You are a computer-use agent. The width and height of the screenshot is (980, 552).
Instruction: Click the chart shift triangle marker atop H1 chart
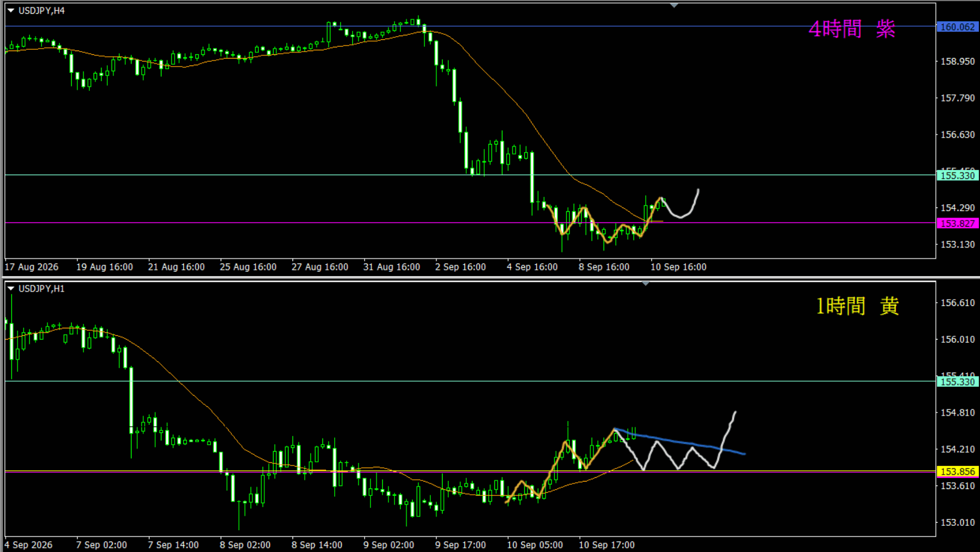coord(646,283)
